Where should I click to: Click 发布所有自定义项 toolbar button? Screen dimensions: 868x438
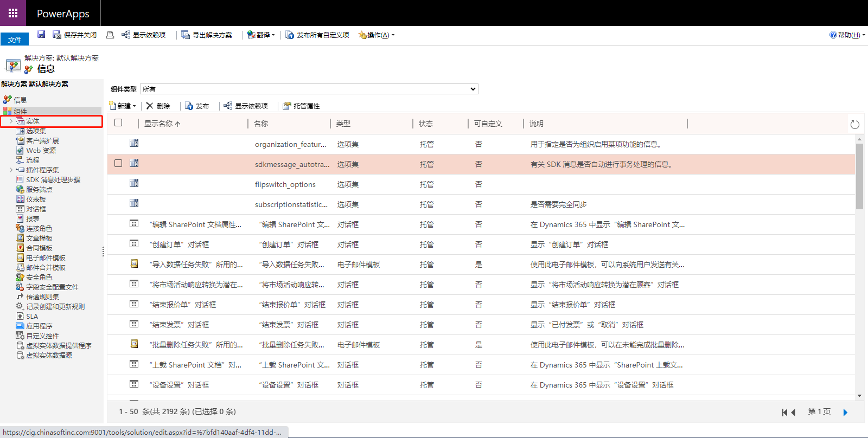318,35
